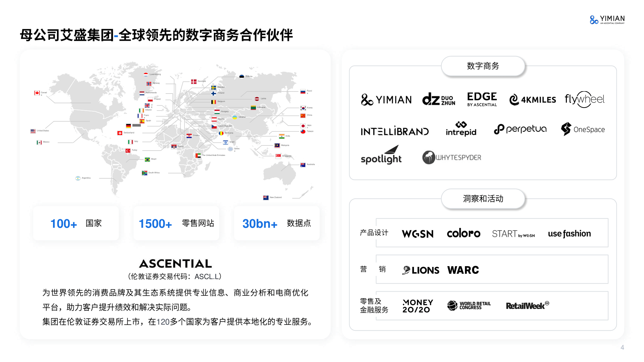Click the Ukraine flag on the map
The height and width of the screenshot is (362, 644).
point(235,117)
